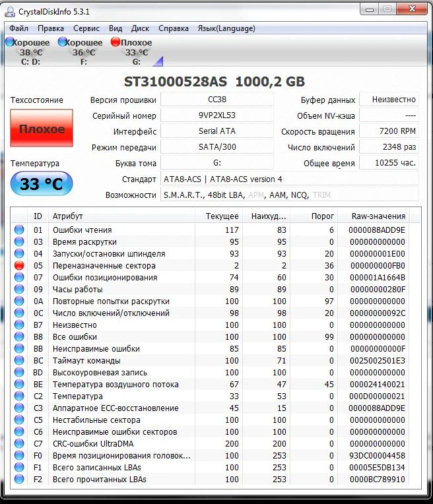Click status circle for Повторные попытки раскрутки
This screenshot has width=433, height=504.
tap(19, 301)
